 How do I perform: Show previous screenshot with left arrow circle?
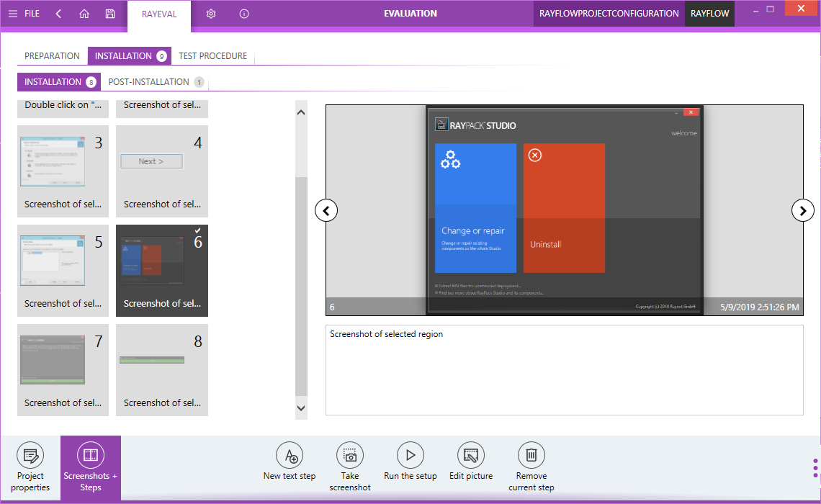coord(326,211)
